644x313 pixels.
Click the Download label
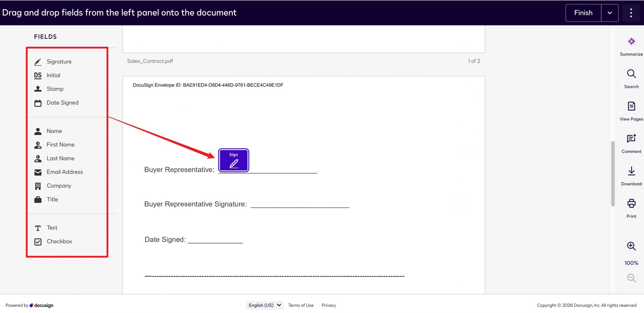click(631, 184)
